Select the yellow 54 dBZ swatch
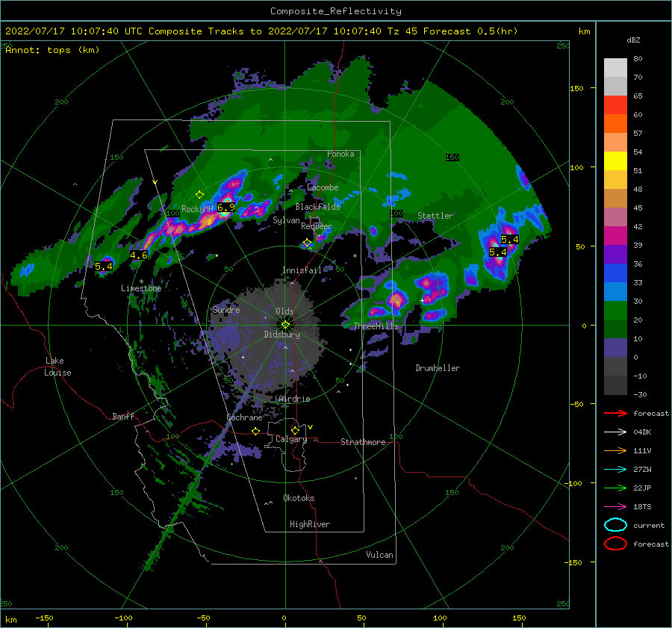This screenshot has height=628, width=672. click(x=615, y=161)
